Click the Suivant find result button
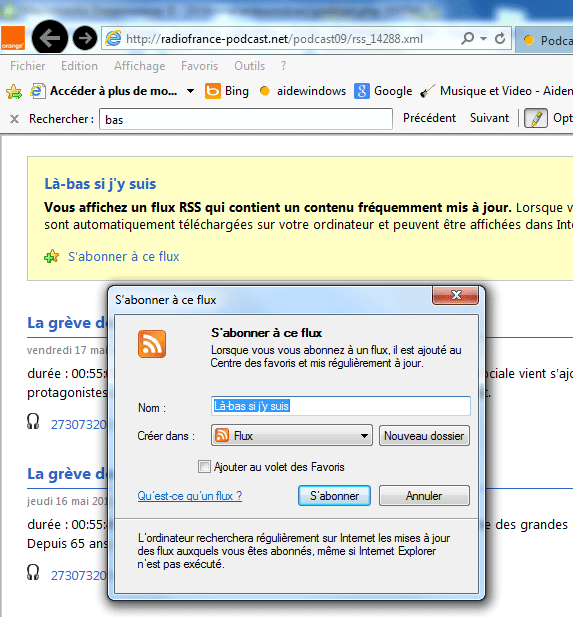 [489, 118]
